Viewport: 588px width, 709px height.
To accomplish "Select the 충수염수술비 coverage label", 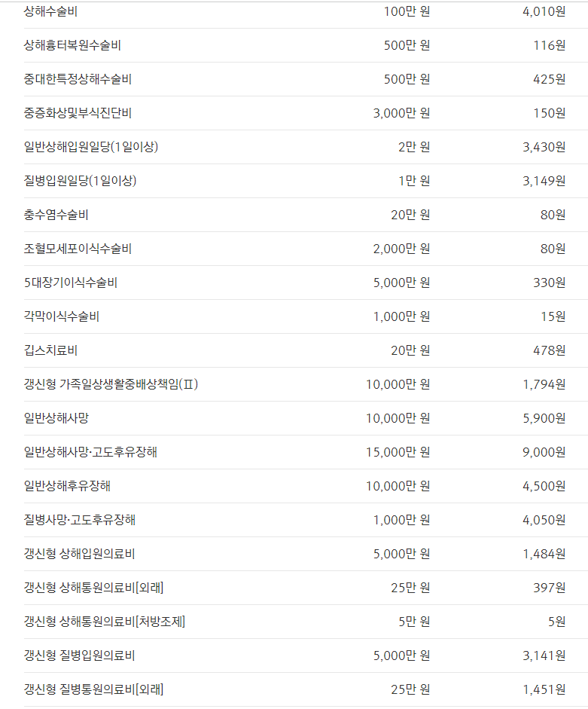I will click(x=56, y=215).
